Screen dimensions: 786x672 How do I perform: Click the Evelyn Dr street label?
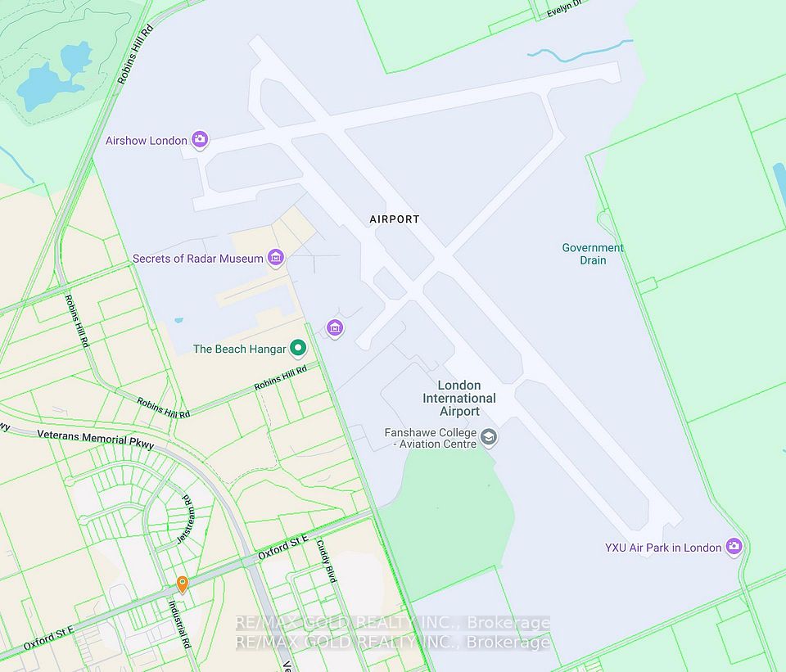(x=564, y=10)
